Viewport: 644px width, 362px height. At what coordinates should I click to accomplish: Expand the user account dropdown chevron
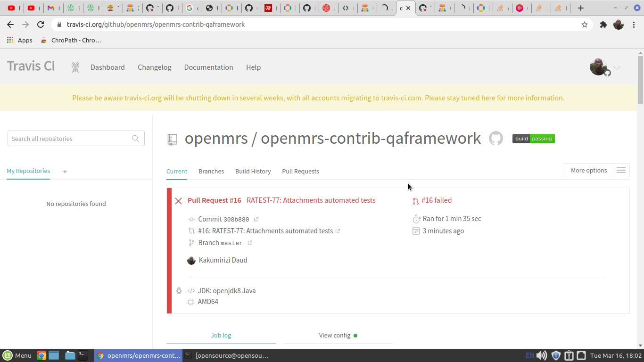[617, 68]
